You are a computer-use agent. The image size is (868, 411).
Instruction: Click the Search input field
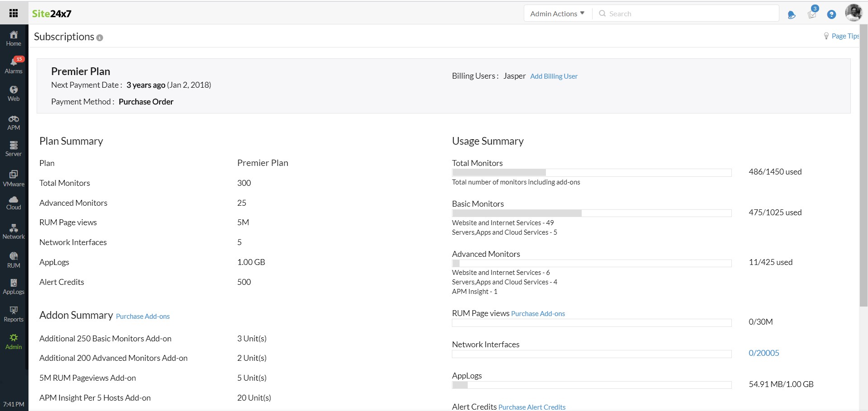(x=688, y=14)
